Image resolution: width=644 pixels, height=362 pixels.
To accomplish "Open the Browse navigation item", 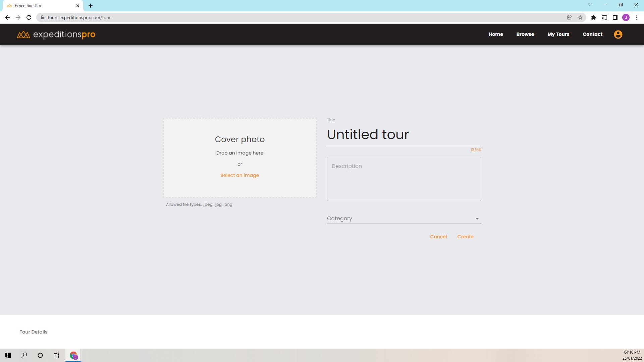I will (x=525, y=34).
